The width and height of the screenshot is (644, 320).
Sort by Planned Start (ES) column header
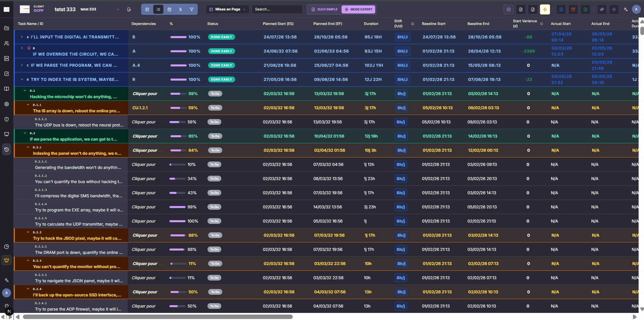tap(278, 24)
